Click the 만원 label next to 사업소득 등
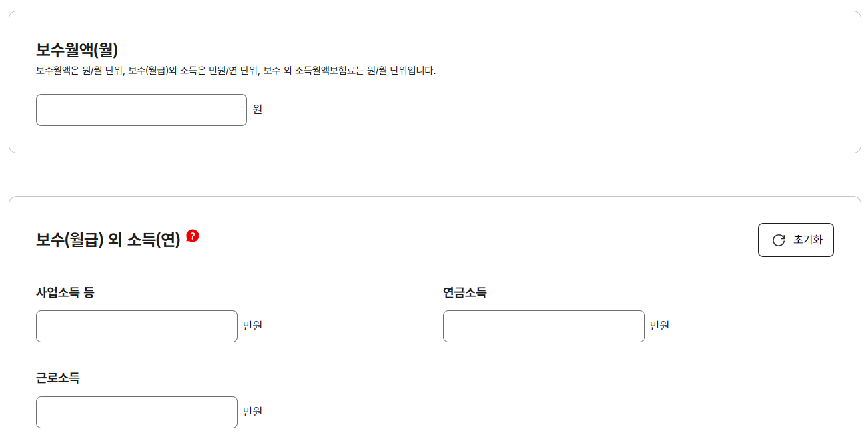The width and height of the screenshot is (868, 433). tap(252, 326)
